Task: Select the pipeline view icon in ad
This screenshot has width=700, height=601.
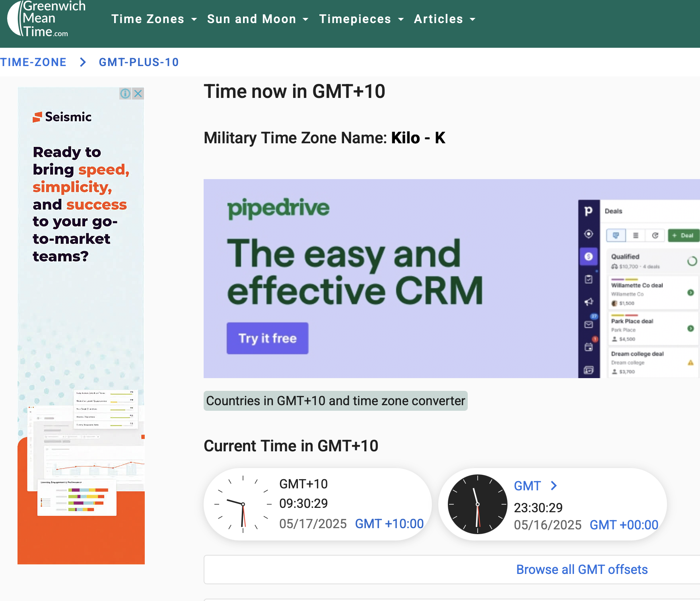Action: 616,235
